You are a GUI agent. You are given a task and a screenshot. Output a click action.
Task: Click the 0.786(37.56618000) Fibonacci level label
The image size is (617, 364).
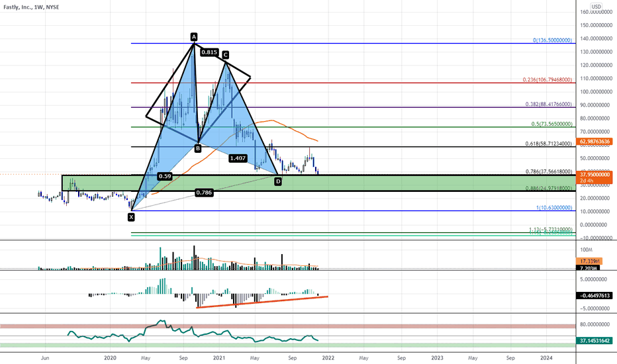549,171
